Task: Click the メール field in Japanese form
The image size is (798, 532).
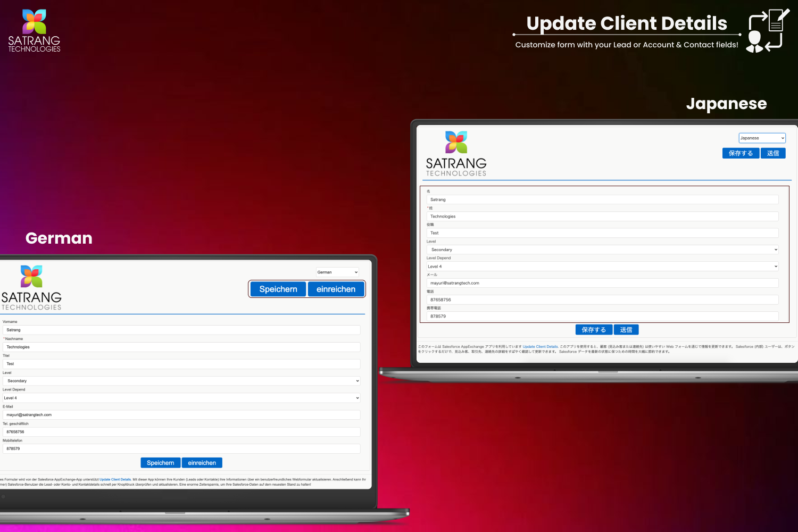Action: (x=602, y=283)
